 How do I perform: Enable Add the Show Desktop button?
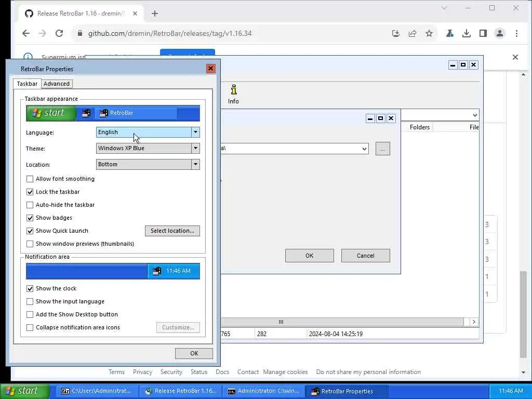(30, 314)
